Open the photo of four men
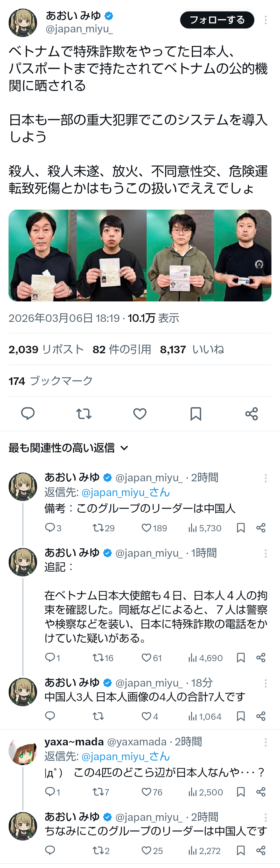This screenshot has height=868, width=280. point(140,255)
